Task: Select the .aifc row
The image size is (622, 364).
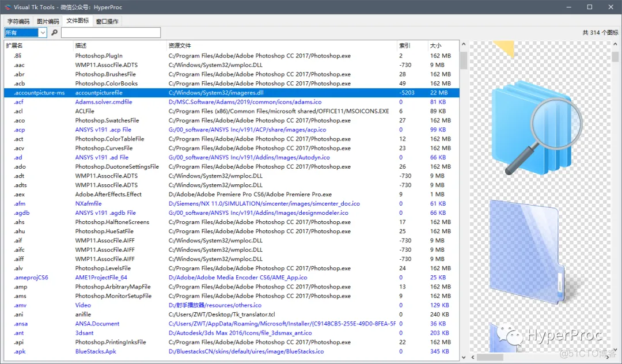Action: click(232, 250)
